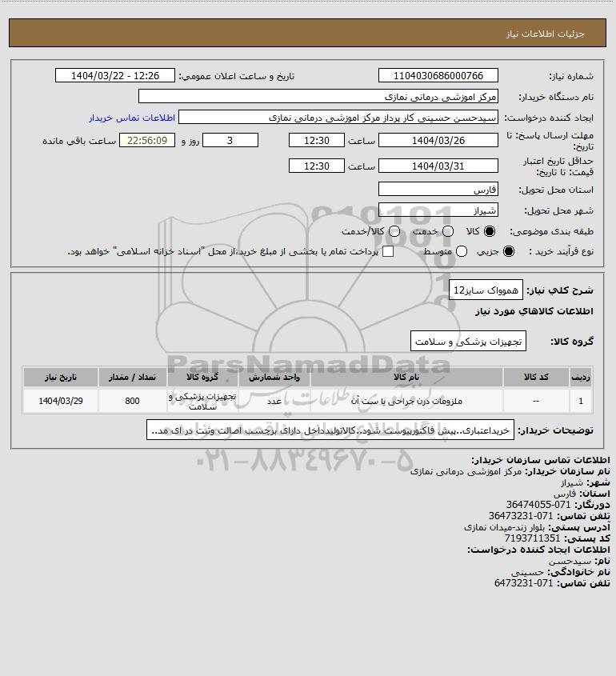The height and width of the screenshot is (676, 616).
Task: Click the unit cell عدد
Action: click(274, 401)
